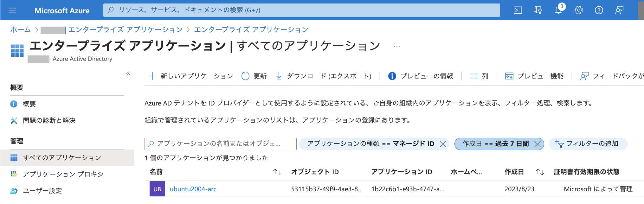644x204 pixels.
Task: Open Cloud Shell from the top bar
Action: click(518, 10)
